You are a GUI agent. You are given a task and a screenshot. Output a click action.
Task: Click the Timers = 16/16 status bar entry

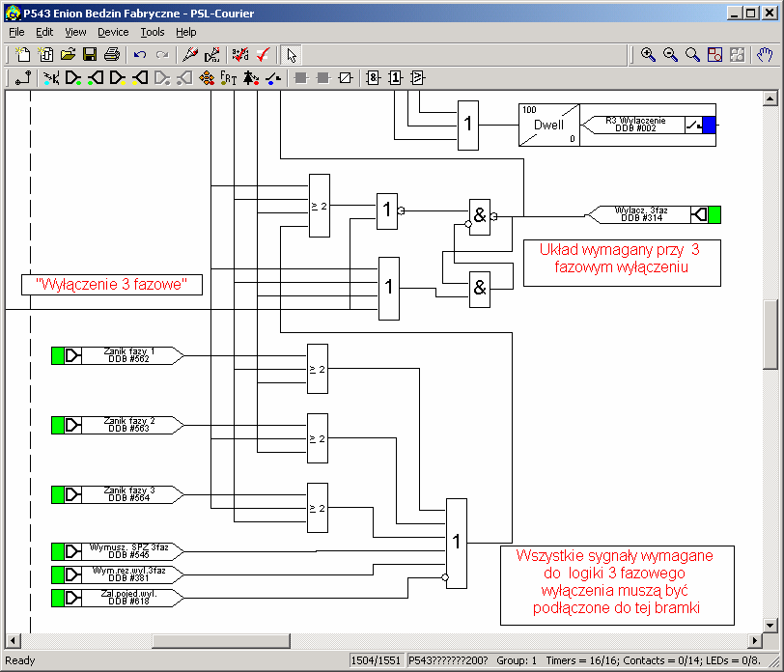582,660
